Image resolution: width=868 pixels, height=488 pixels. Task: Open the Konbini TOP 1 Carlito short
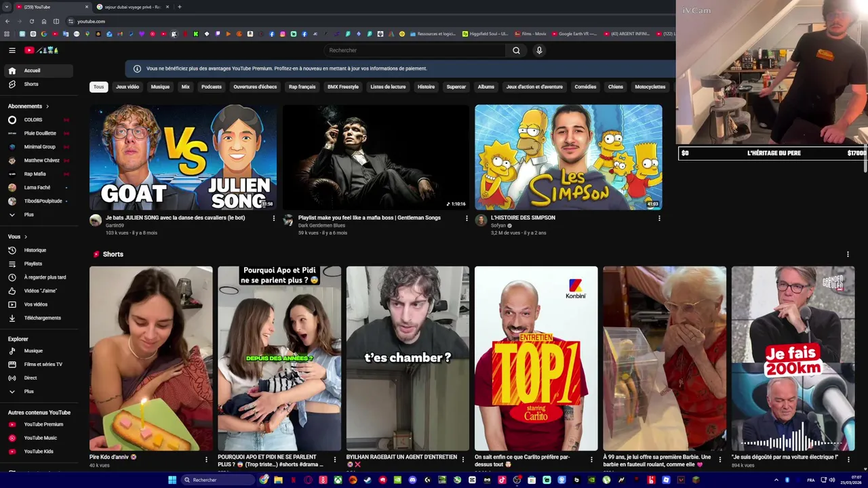point(536,359)
